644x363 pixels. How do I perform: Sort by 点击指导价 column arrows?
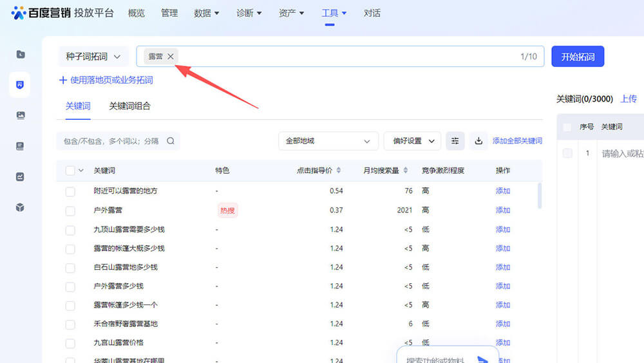[339, 171]
